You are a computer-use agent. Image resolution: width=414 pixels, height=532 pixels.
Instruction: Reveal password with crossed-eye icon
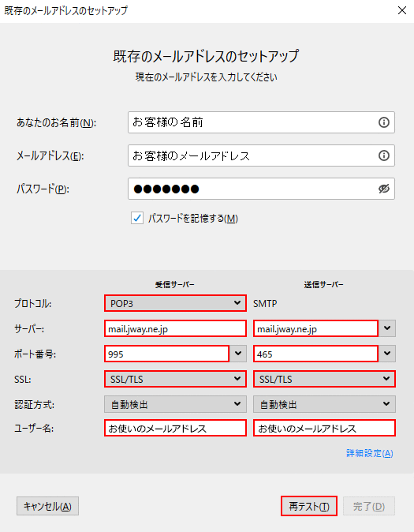[x=383, y=189]
